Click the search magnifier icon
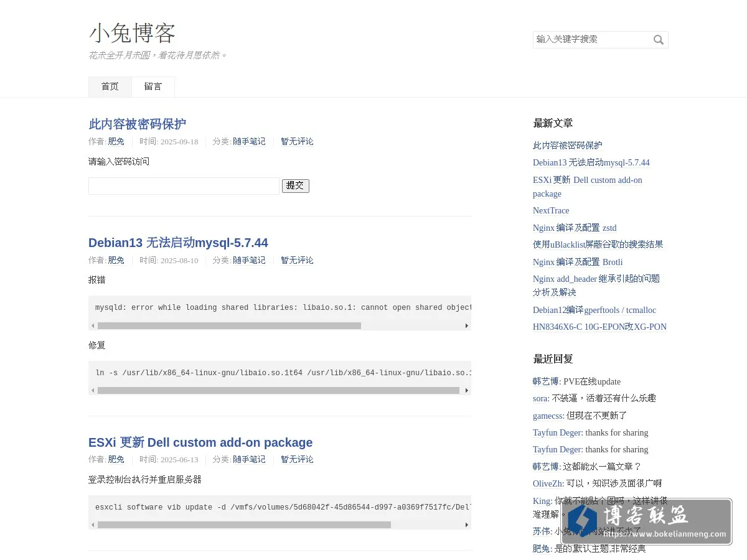 [658, 40]
